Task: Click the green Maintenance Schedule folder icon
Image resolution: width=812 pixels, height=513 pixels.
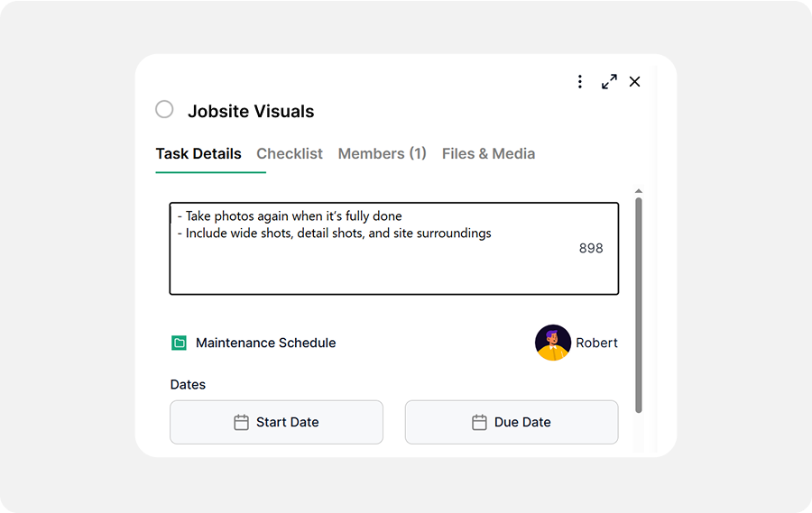Action: pyautogui.click(x=179, y=343)
